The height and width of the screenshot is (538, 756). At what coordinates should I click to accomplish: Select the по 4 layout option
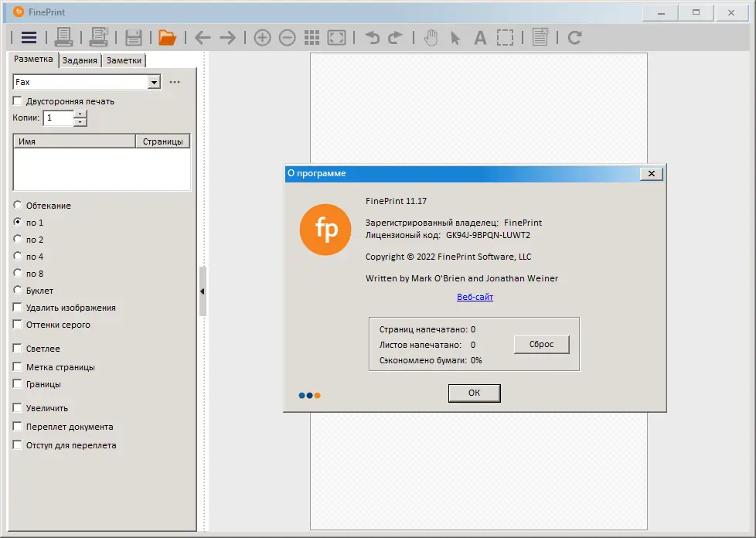17,256
